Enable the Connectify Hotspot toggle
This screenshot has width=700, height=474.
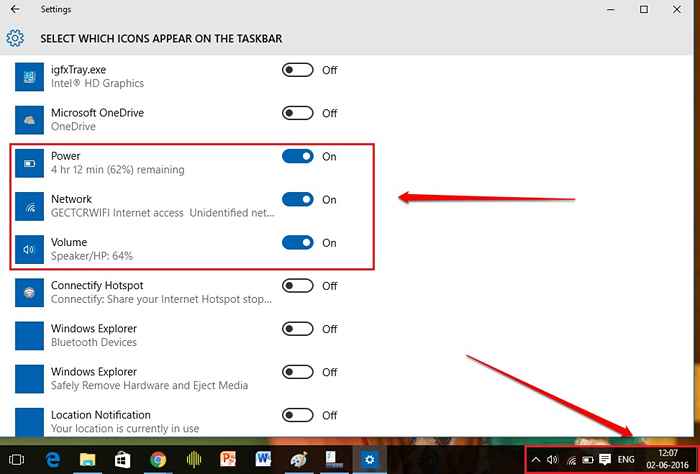click(297, 286)
